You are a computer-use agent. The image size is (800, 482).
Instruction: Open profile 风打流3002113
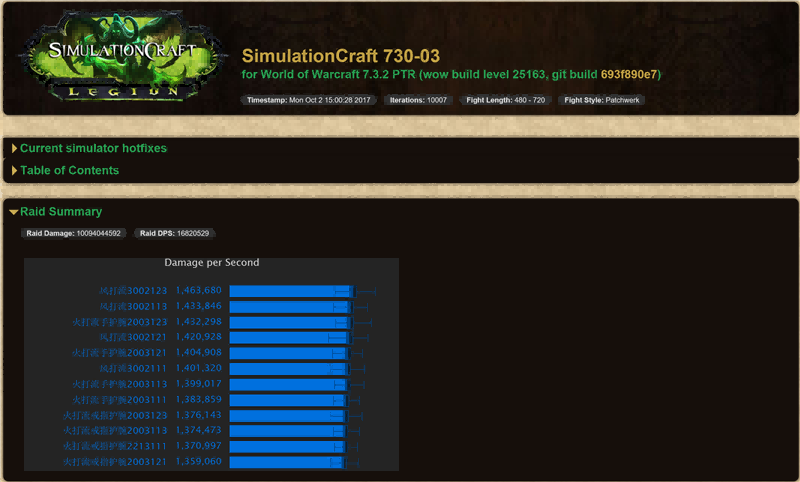point(133,307)
